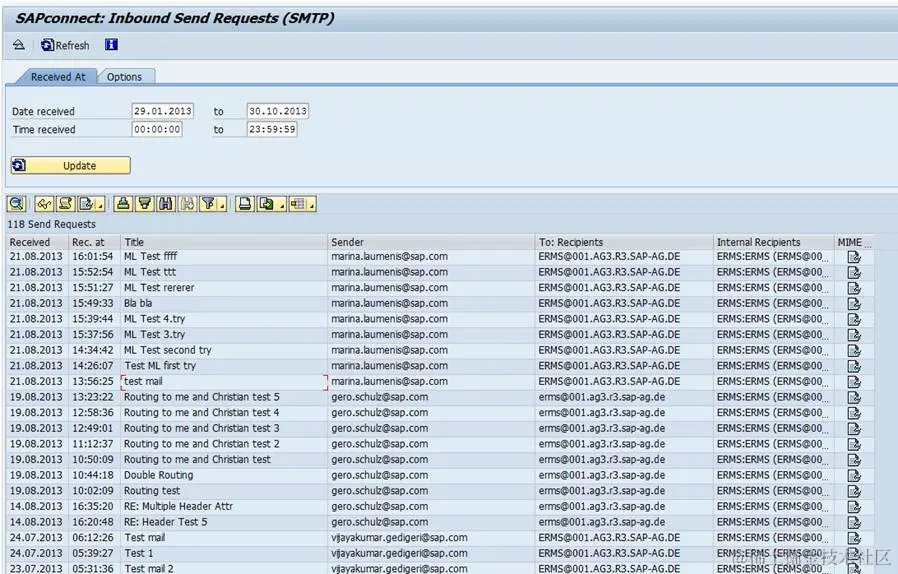898x574 pixels.
Task: Click the Set filter funnel icon
Action: [x=208, y=204]
